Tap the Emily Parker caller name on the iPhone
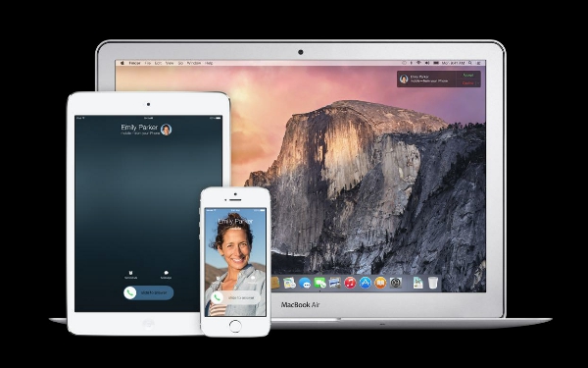The image size is (588, 368). (x=235, y=221)
